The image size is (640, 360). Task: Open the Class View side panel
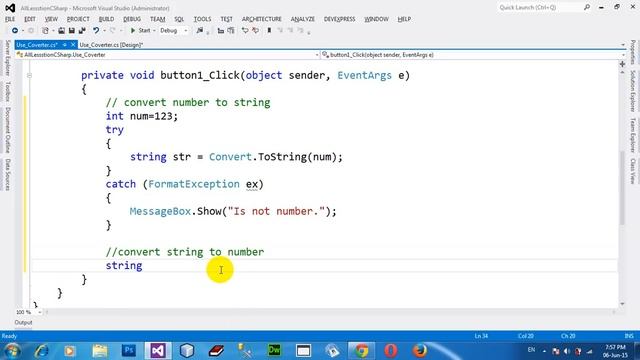point(632,171)
